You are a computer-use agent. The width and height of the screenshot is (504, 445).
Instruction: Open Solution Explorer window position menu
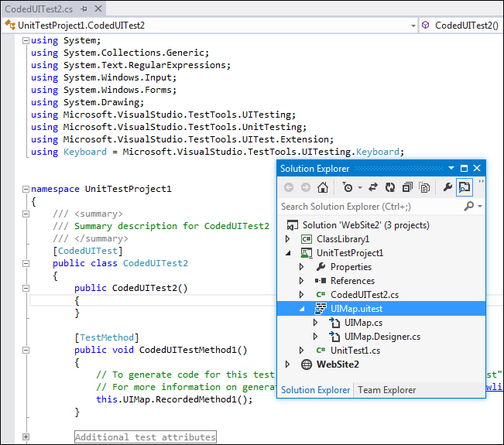(451, 168)
